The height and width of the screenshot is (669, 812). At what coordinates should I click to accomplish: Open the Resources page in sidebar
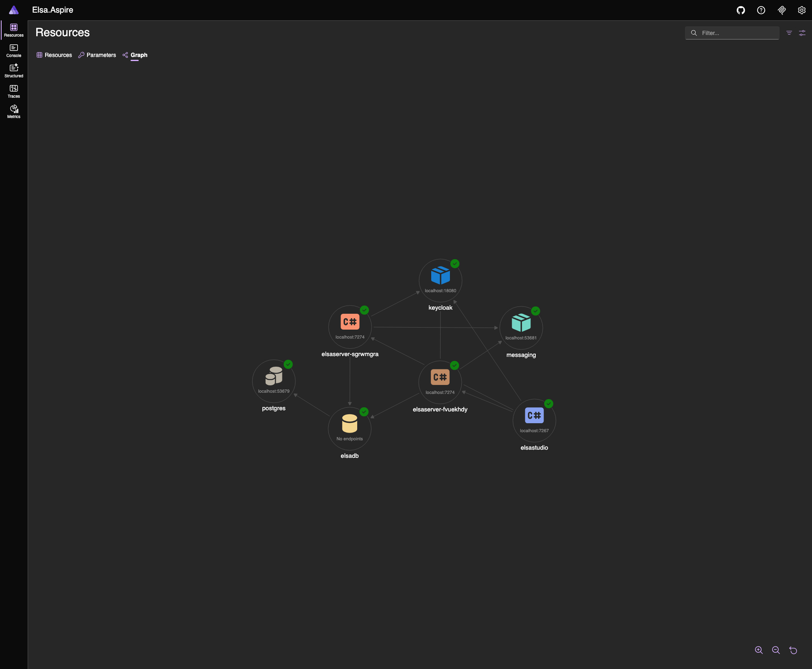14,31
